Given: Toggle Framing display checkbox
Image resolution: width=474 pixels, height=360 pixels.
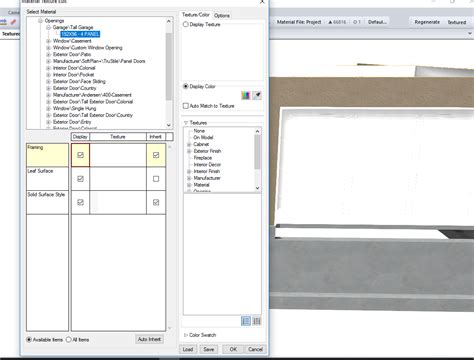Looking at the screenshot, I should (80, 155).
